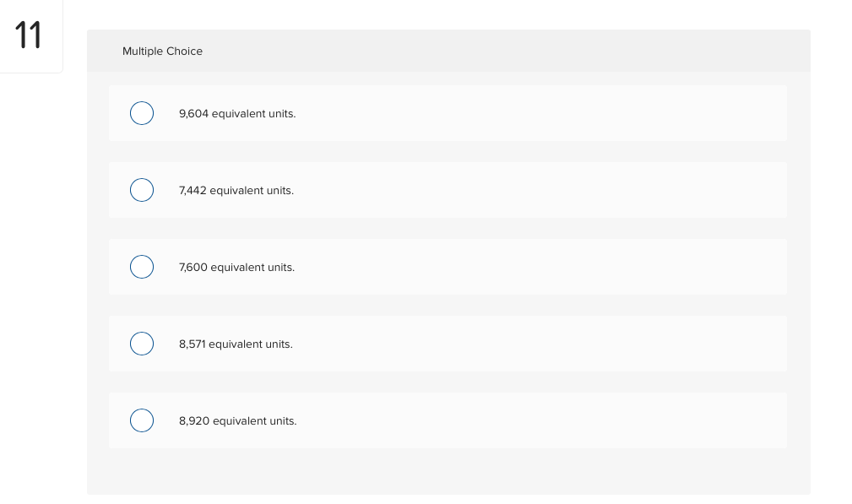Click the gray header bar right of Multiple Choice
The image size is (852, 504).
(x=505, y=51)
